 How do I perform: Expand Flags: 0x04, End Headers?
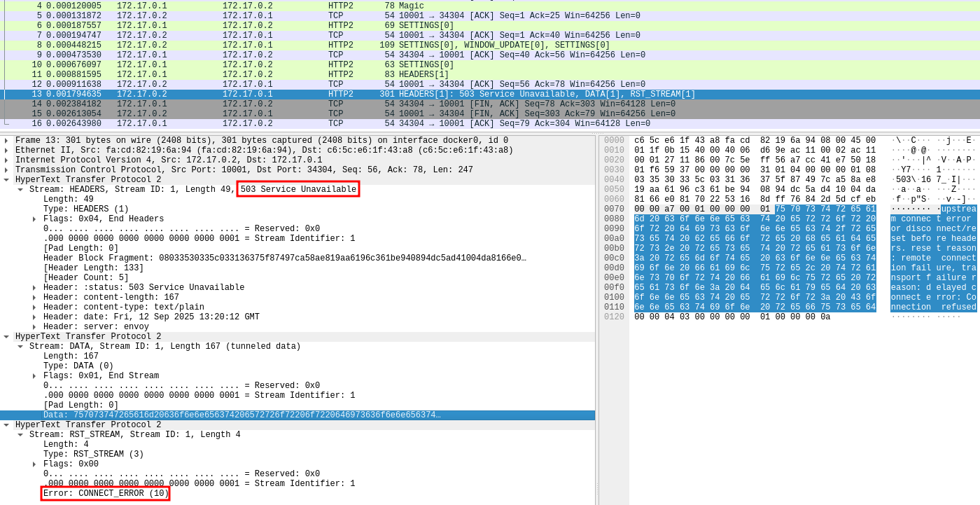pyautogui.click(x=34, y=219)
